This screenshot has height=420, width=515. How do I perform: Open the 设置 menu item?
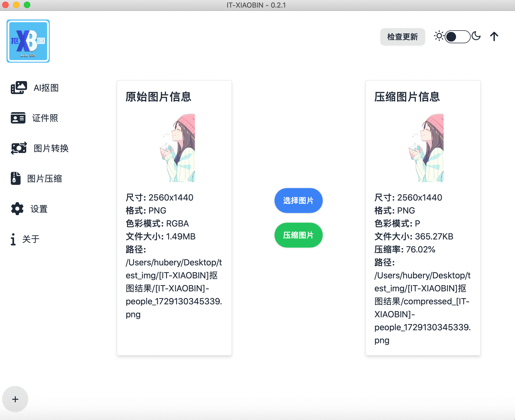pos(39,209)
